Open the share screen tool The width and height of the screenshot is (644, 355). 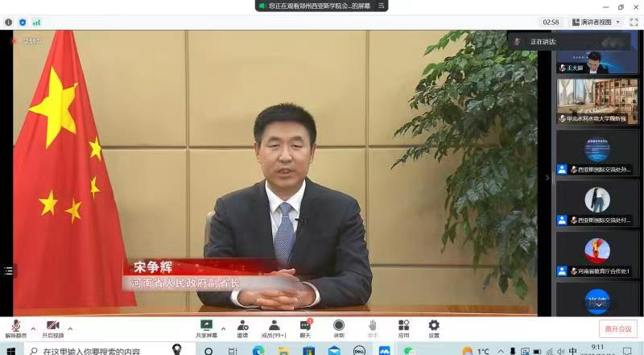[x=206, y=327]
